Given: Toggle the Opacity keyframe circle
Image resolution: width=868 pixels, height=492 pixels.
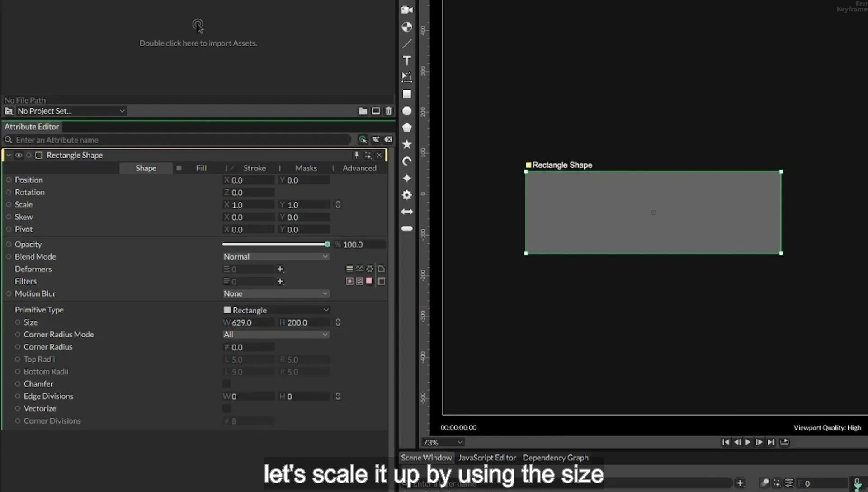Looking at the screenshot, I should [x=9, y=244].
